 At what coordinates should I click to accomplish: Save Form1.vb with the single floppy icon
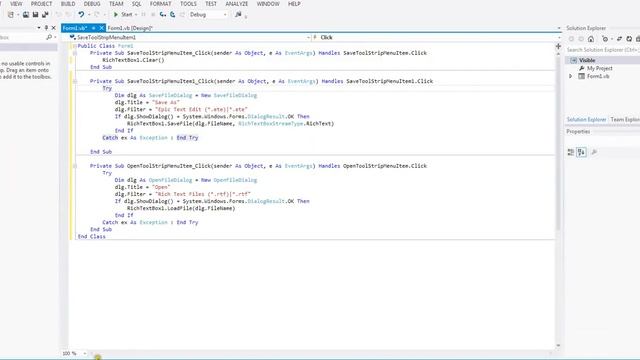(36, 15)
